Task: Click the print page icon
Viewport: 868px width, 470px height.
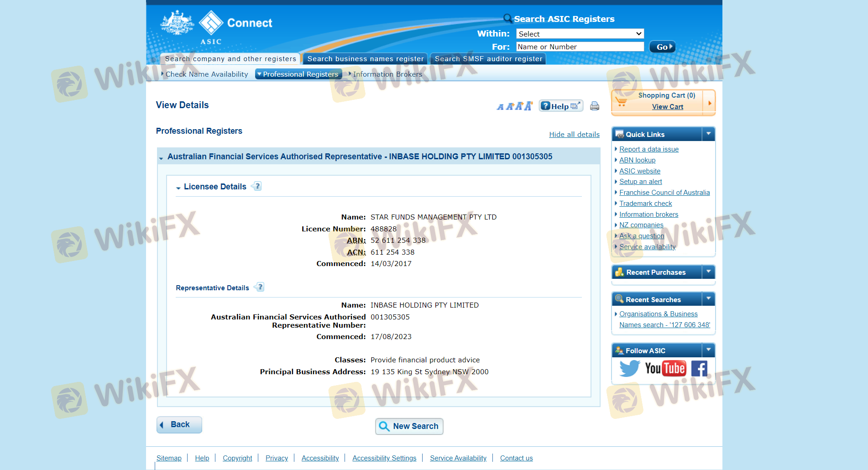Action: [594, 106]
